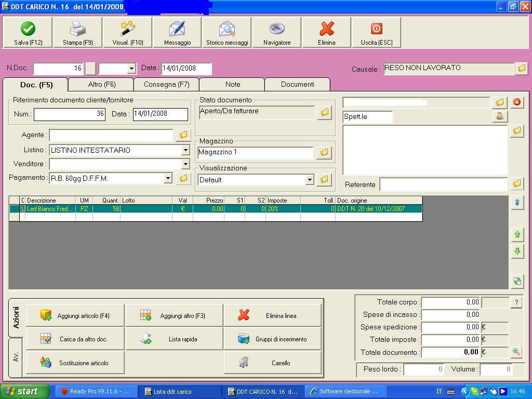The image size is (532, 399).
Task: Open preview with Visual. (F10)
Action: [128, 33]
